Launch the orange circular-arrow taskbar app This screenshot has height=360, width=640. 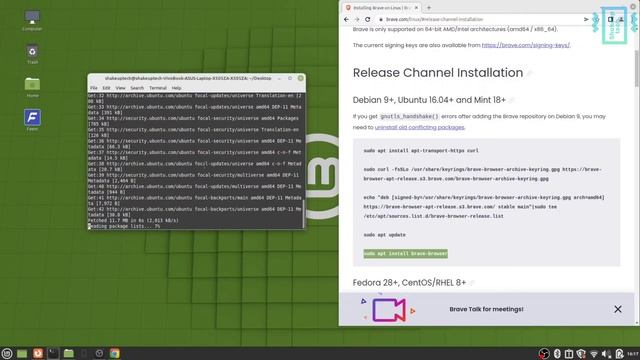(x=38, y=353)
